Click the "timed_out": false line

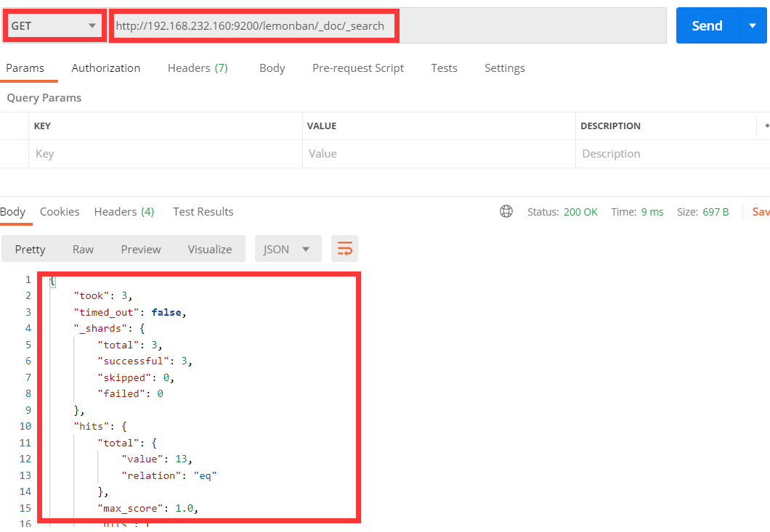pos(129,313)
